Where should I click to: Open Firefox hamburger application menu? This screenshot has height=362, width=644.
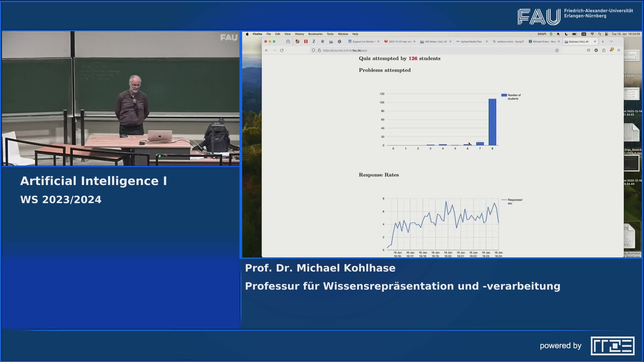[x=619, y=50]
